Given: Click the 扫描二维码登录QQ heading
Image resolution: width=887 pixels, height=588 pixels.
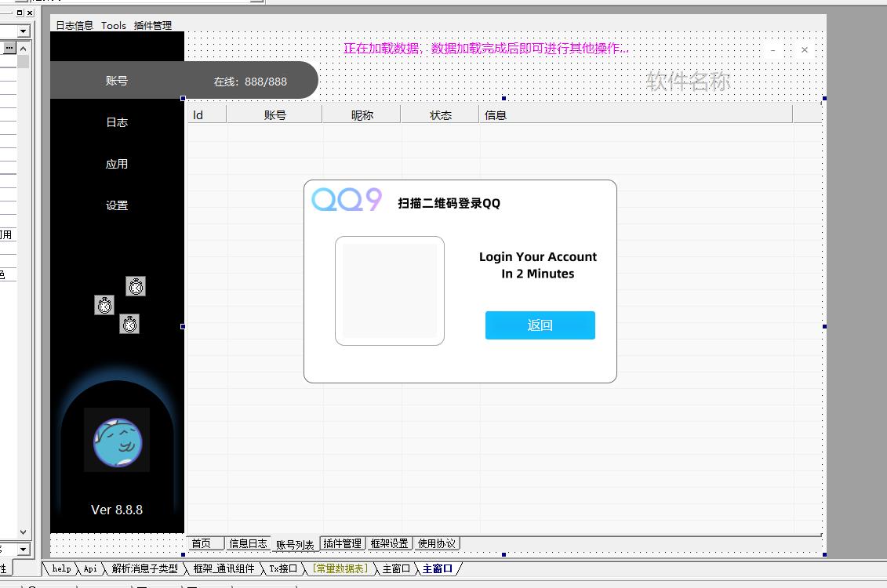Looking at the screenshot, I should [x=449, y=203].
